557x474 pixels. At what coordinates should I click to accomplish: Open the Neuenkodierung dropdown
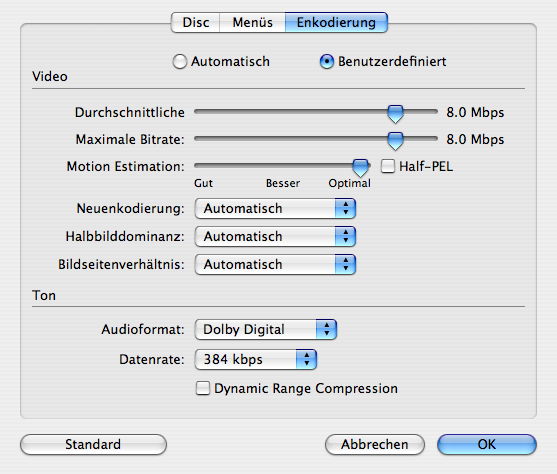(275, 209)
